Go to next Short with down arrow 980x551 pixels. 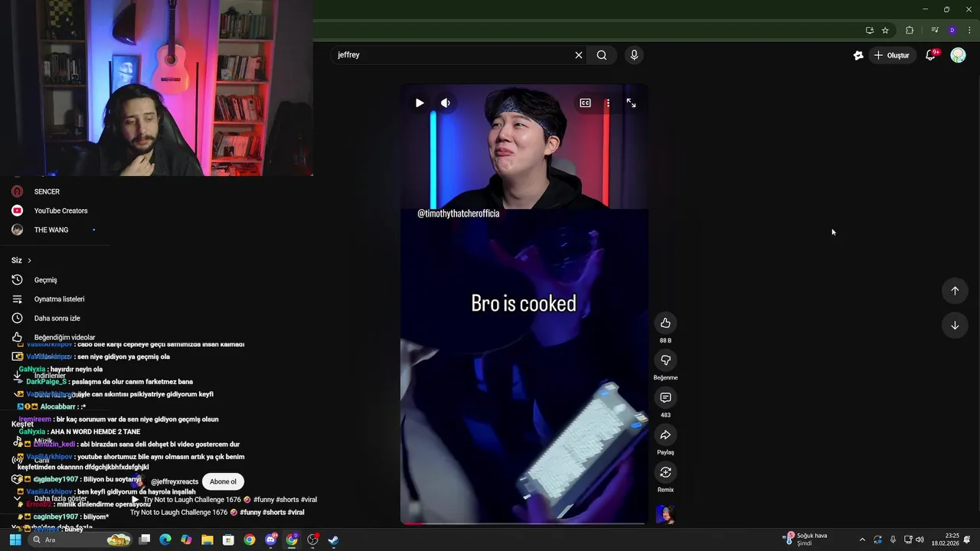pos(955,325)
